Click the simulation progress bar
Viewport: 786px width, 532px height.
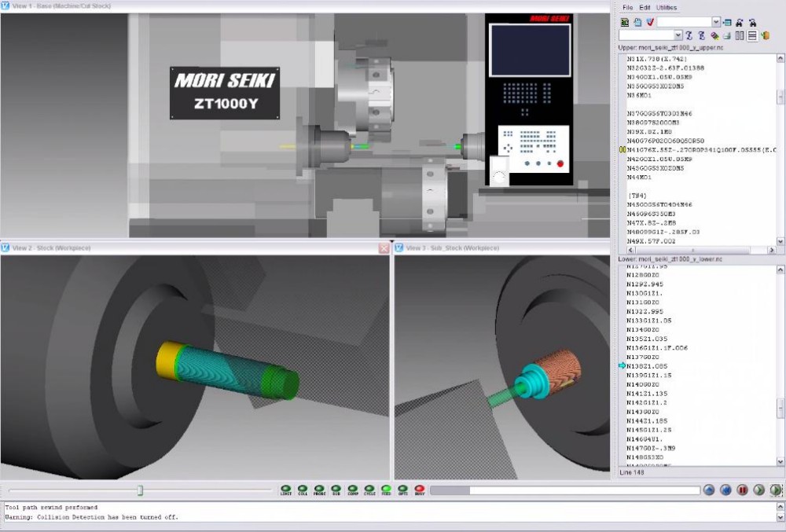[565, 490]
